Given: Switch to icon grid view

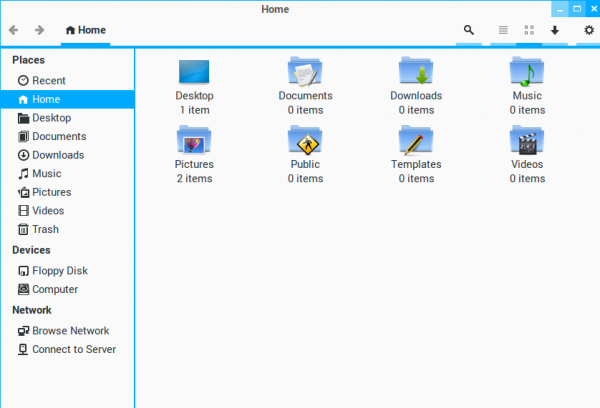Looking at the screenshot, I should click(529, 30).
